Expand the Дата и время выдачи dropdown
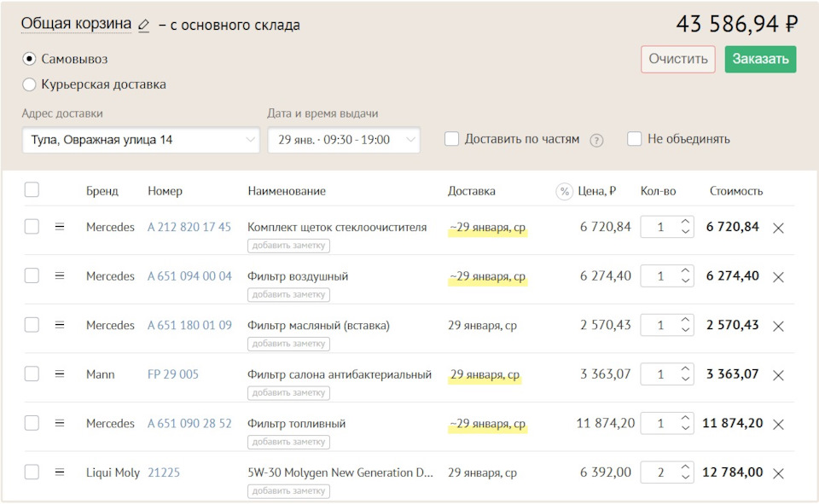819x504 pixels. click(344, 140)
